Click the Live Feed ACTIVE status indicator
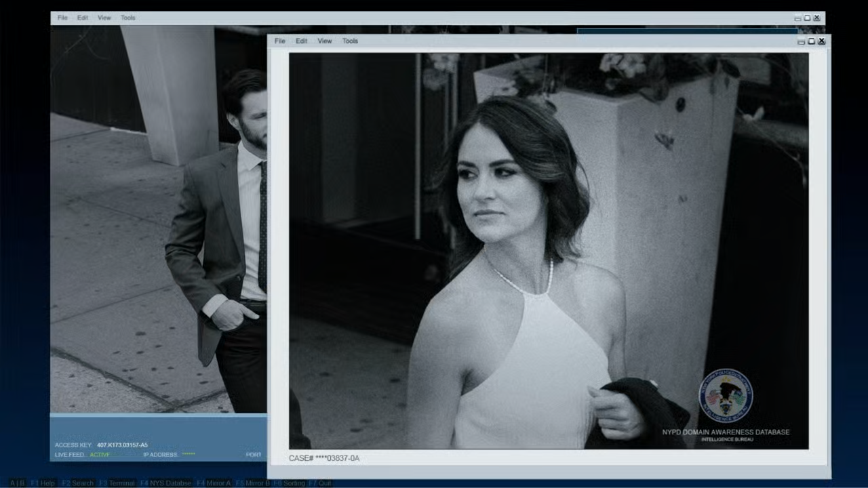The image size is (868, 488). tap(99, 455)
